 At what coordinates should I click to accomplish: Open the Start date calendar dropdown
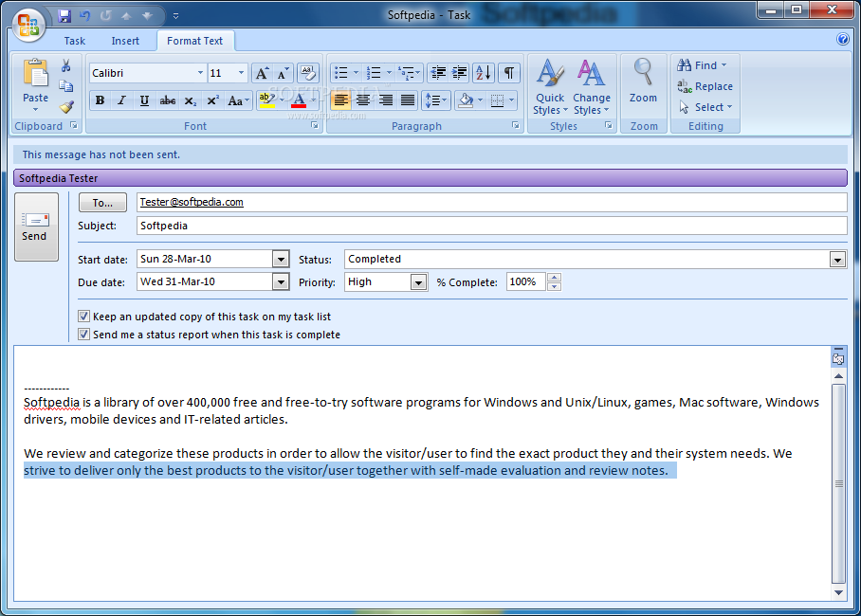[x=281, y=259]
